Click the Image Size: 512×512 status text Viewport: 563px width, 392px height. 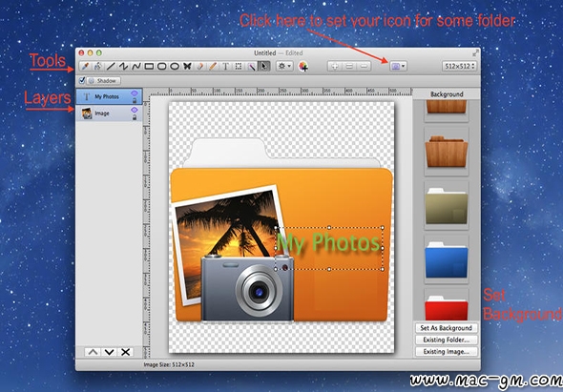point(169,364)
